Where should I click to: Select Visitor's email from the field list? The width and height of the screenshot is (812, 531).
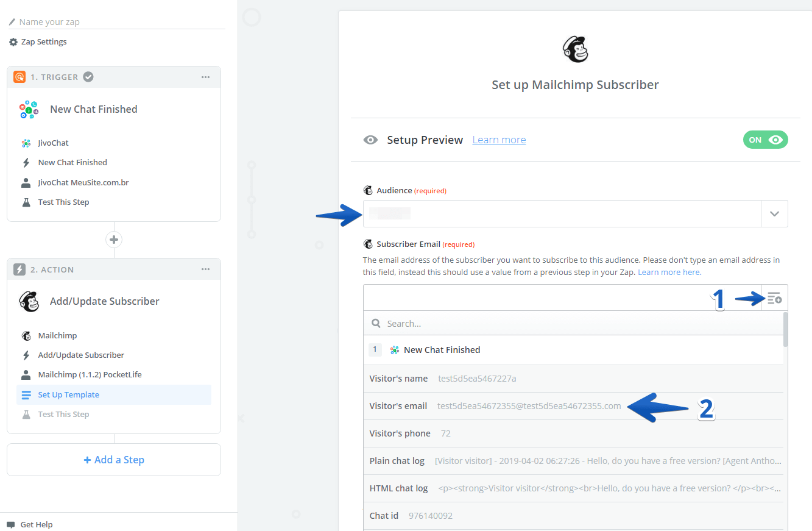click(495, 406)
